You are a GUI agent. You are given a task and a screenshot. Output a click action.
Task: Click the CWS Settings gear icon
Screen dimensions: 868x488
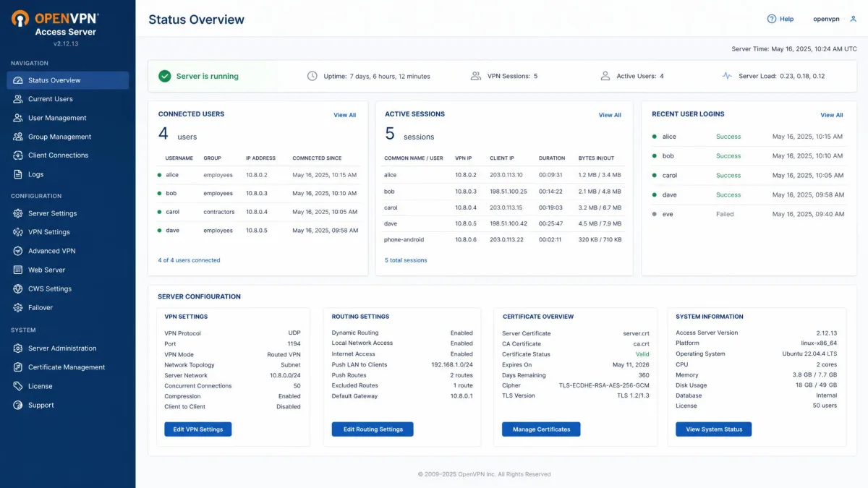click(x=18, y=288)
